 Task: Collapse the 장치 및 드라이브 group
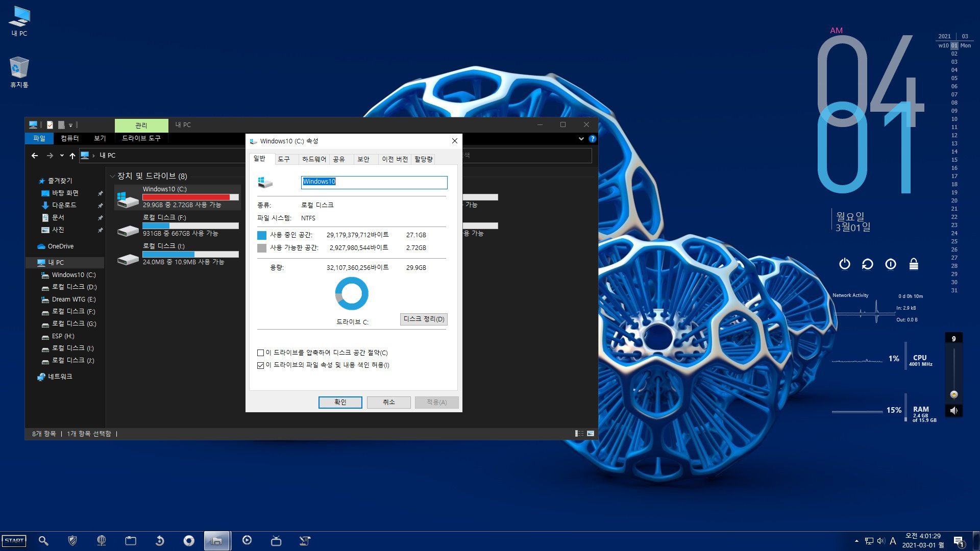tap(112, 177)
